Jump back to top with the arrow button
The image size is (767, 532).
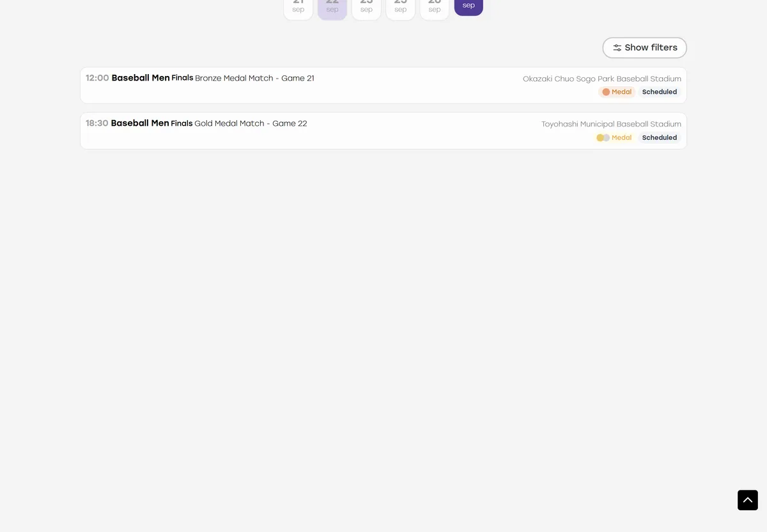pos(748,500)
